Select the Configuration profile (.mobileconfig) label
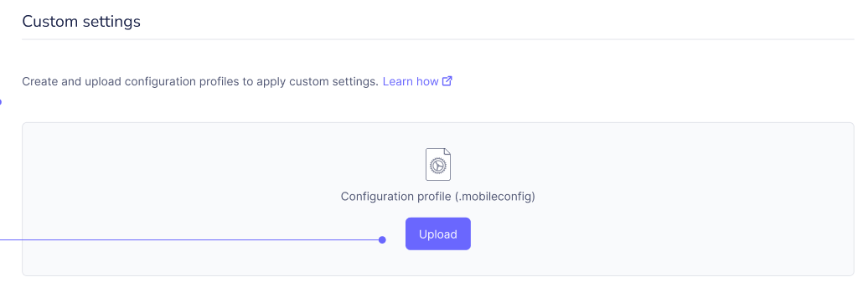The image size is (868, 303). [x=438, y=197]
